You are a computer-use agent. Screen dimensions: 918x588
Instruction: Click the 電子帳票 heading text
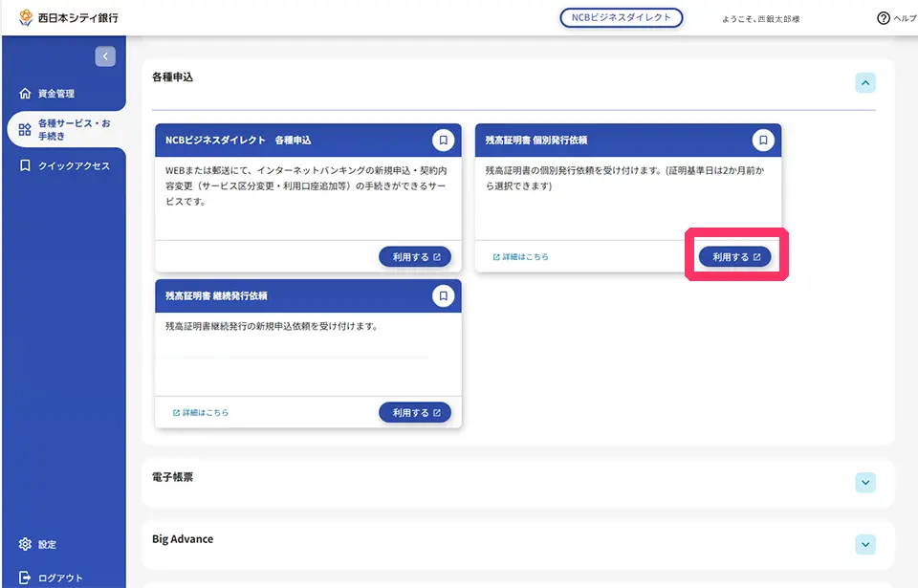pyautogui.click(x=172, y=477)
